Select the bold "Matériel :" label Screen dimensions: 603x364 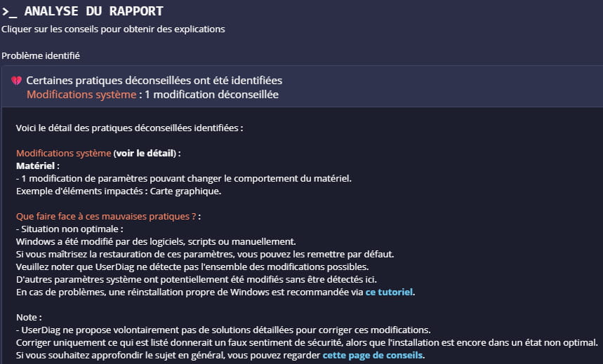coord(38,166)
